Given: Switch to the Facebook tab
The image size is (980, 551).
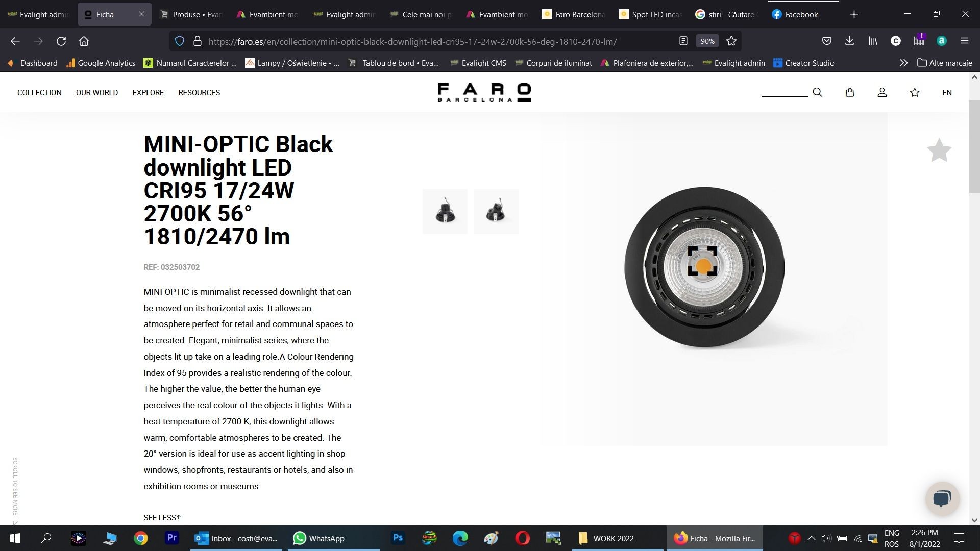Looking at the screenshot, I should tap(801, 14).
